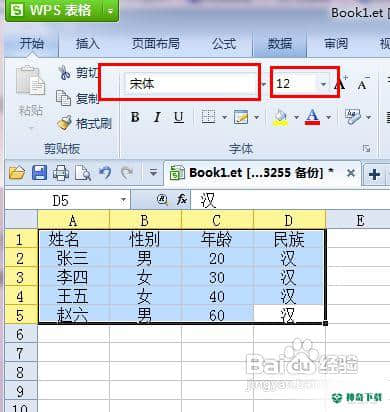Expand the WPS 表格 menu arrow
This screenshot has height=412, width=390.
pos(110,12)
